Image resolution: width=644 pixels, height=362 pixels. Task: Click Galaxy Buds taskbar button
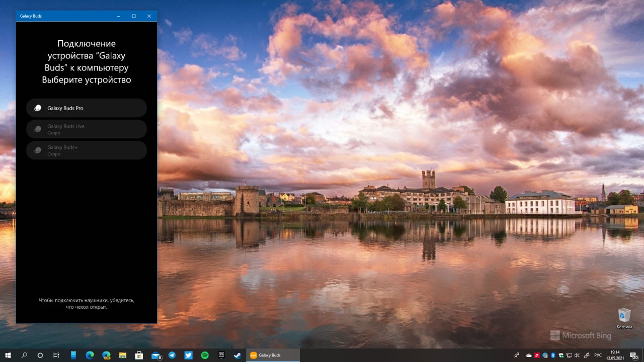tap(273, 355)
